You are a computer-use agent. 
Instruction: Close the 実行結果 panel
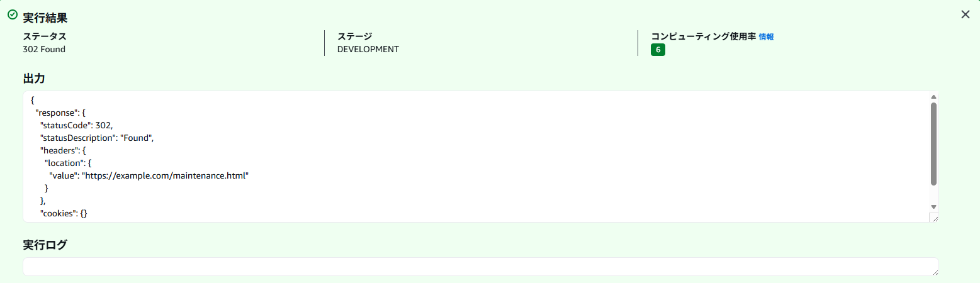click(965, 14)
